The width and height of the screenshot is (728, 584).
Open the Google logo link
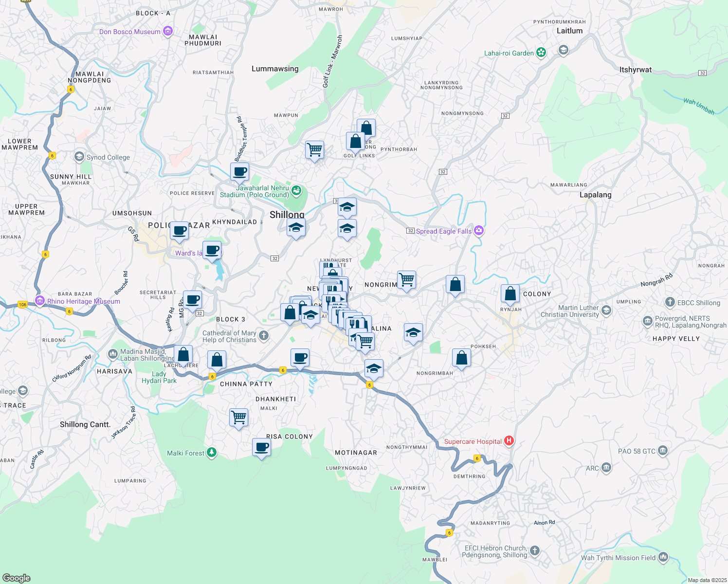point(17,578)
